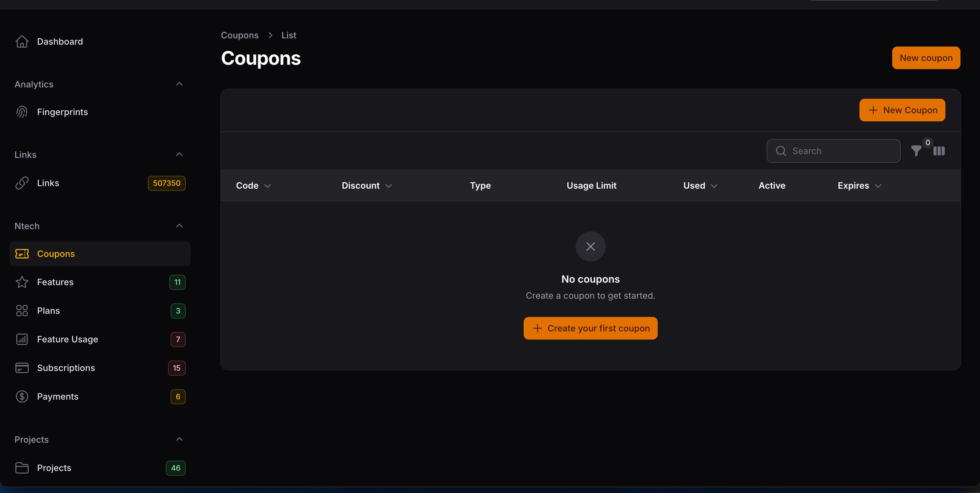Open Feature Usage via the bar chart icon
The height and width of the screenshot is (493, 980).
pyautogui.click(x=22, y=340)
